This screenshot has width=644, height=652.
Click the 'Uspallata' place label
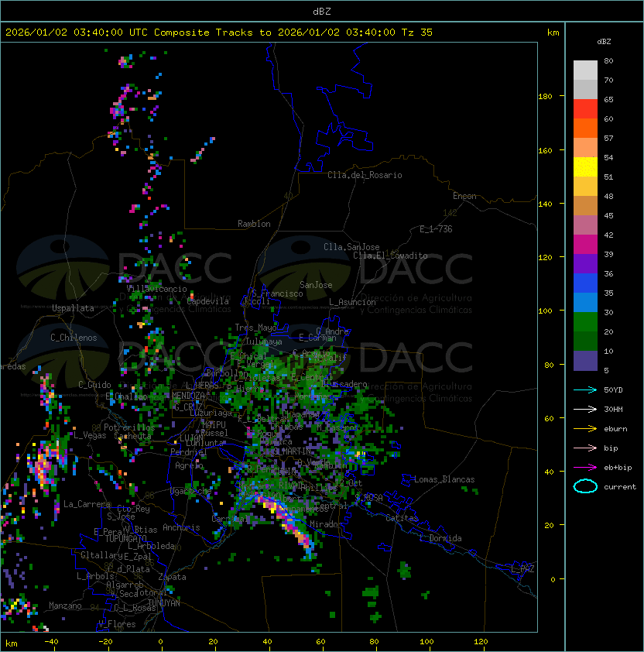tap(73, 308)
